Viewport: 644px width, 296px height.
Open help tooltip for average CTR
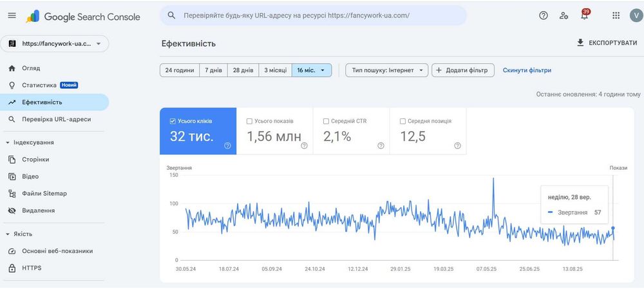coord(381,145)
